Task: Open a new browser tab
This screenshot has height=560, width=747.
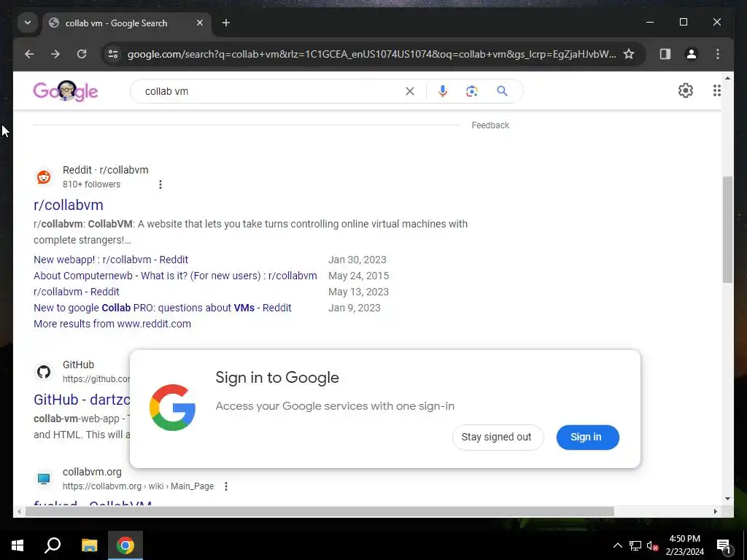Action: click(226, 23)
